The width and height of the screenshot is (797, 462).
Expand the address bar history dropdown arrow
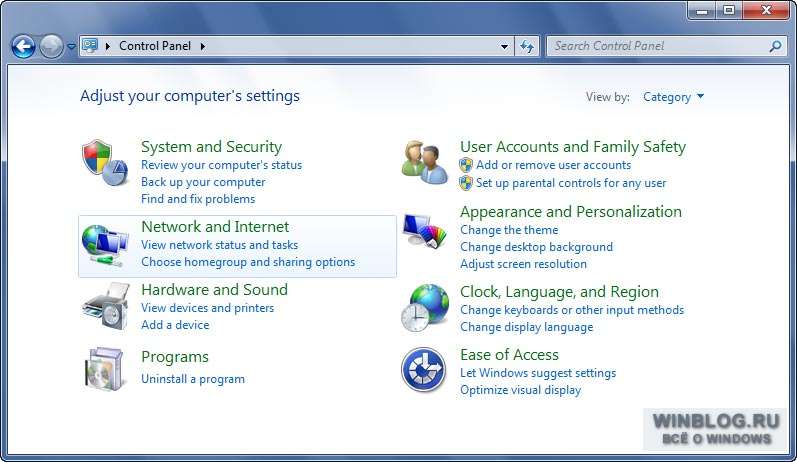tap(504, 46)
